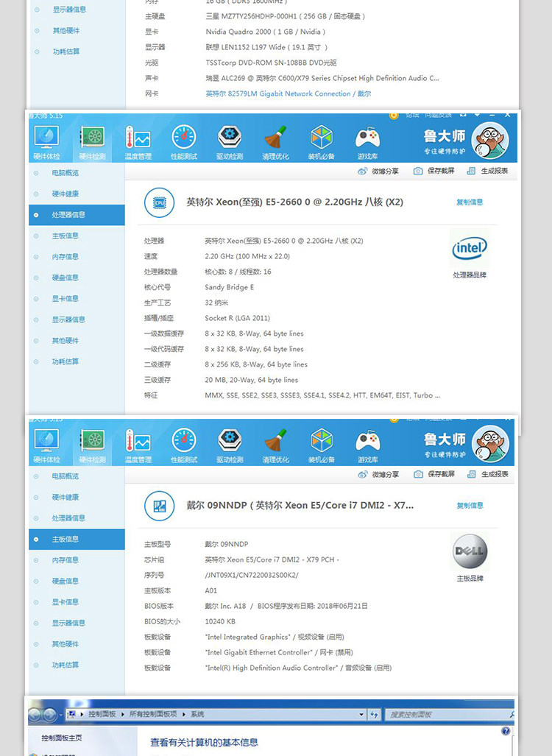Click 所有控制面板项 in the breadcrumb
Screen dimensions: 552x756
pos(153,715)
